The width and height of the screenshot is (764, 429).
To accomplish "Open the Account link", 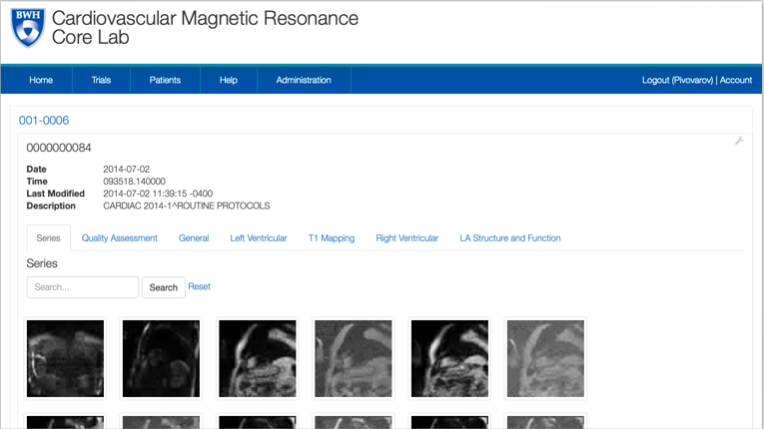I will coord(736,80).
